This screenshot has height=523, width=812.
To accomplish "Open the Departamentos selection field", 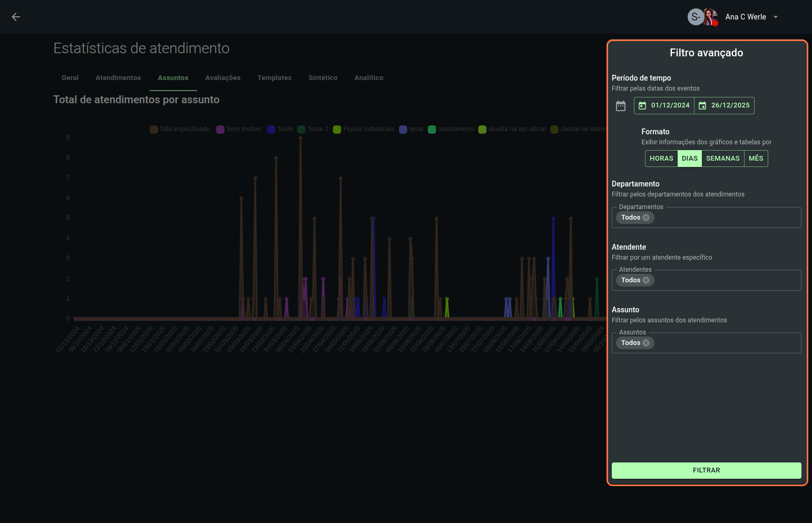I will coord(727,218).
